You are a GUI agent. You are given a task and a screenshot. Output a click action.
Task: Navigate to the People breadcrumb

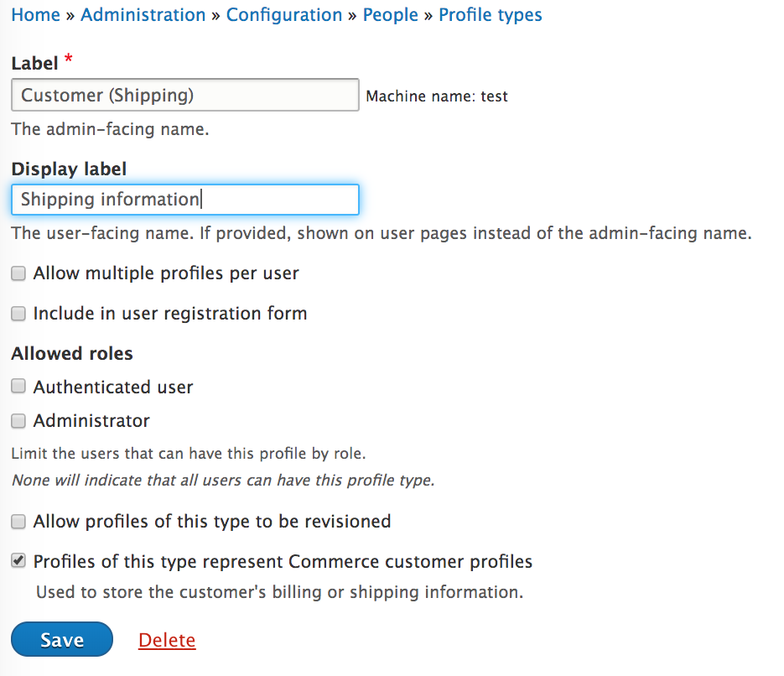(390, 15)
